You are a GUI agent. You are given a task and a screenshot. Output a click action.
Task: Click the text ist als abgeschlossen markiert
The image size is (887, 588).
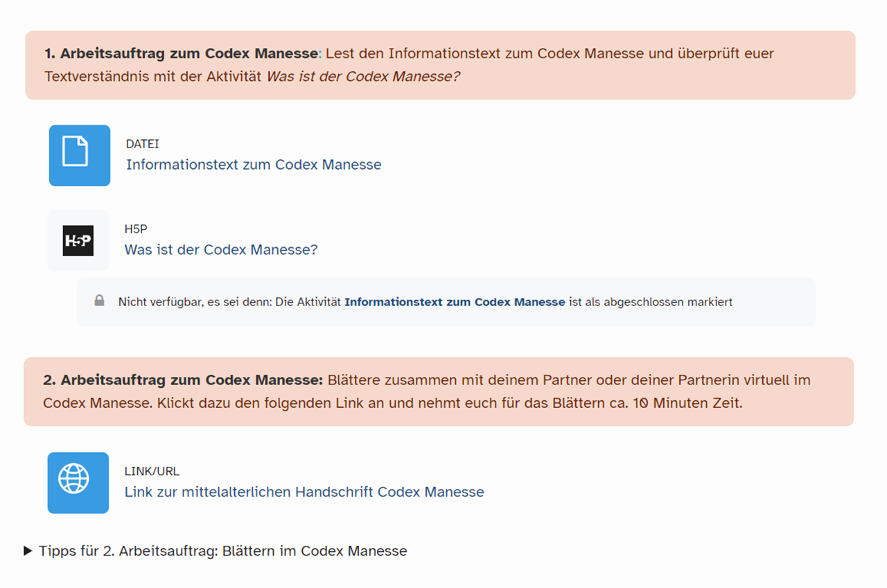pyautogui.click(x=650, y=302)
